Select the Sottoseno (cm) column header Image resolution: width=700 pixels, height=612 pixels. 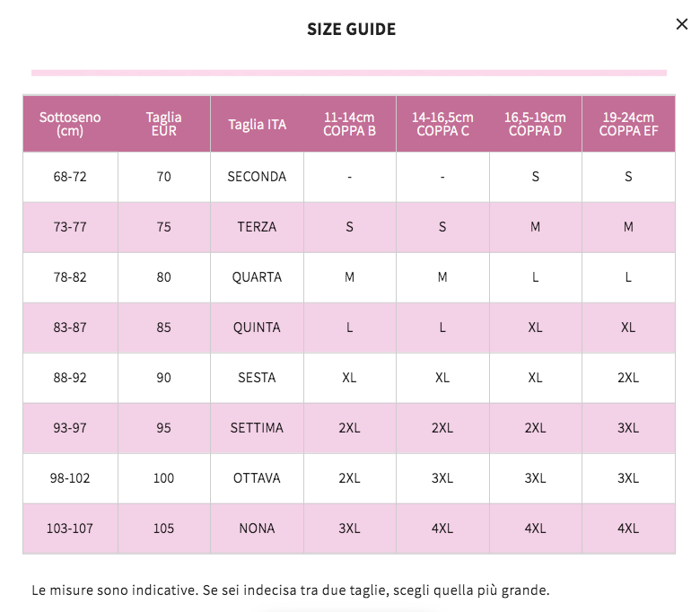click(70, 124)
